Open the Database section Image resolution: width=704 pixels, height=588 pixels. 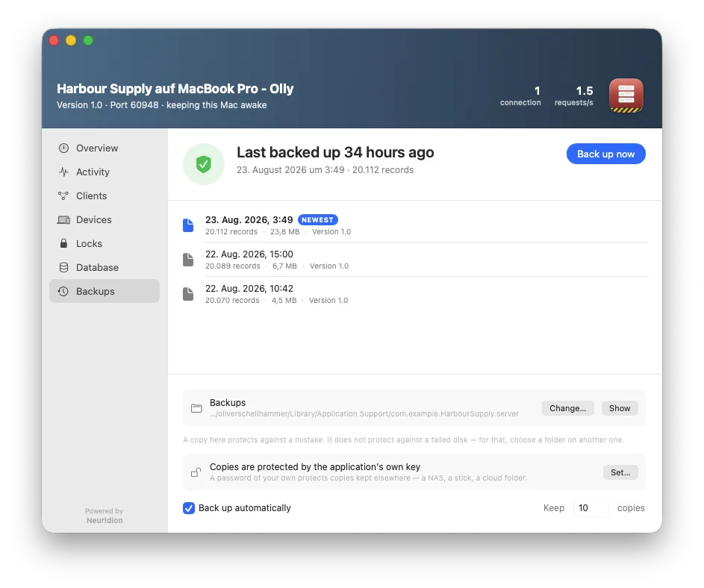(105, 268)
